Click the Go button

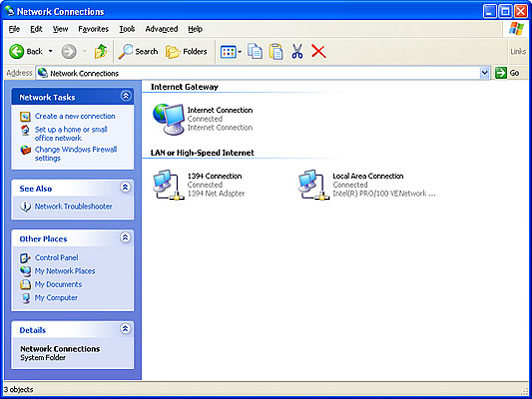point(507,73)
